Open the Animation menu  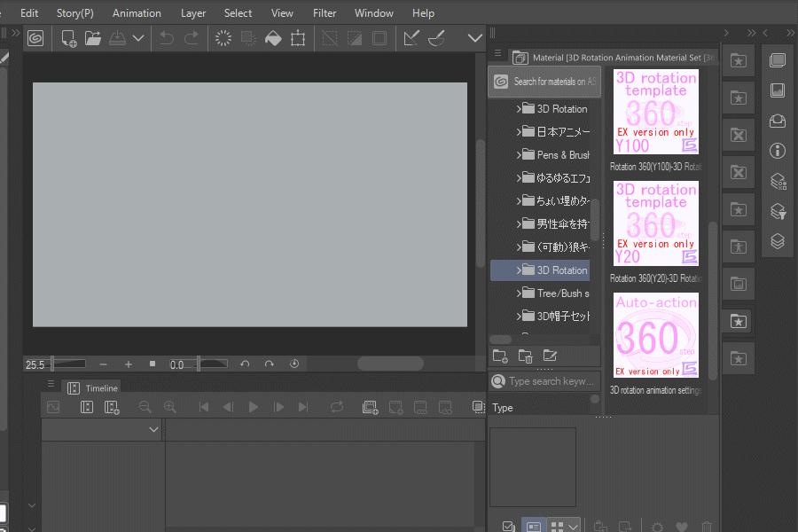coord(137,13)
